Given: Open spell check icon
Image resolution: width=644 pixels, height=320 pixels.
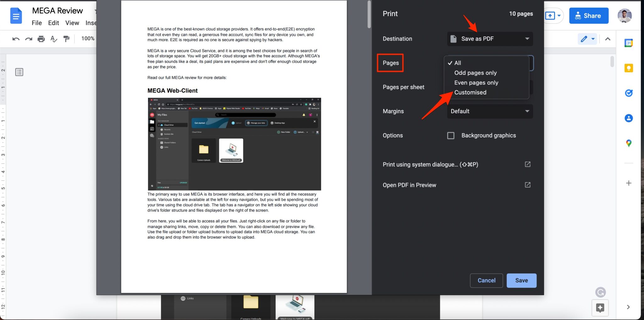Looking at the screenshot, I should tap(54, 39).
